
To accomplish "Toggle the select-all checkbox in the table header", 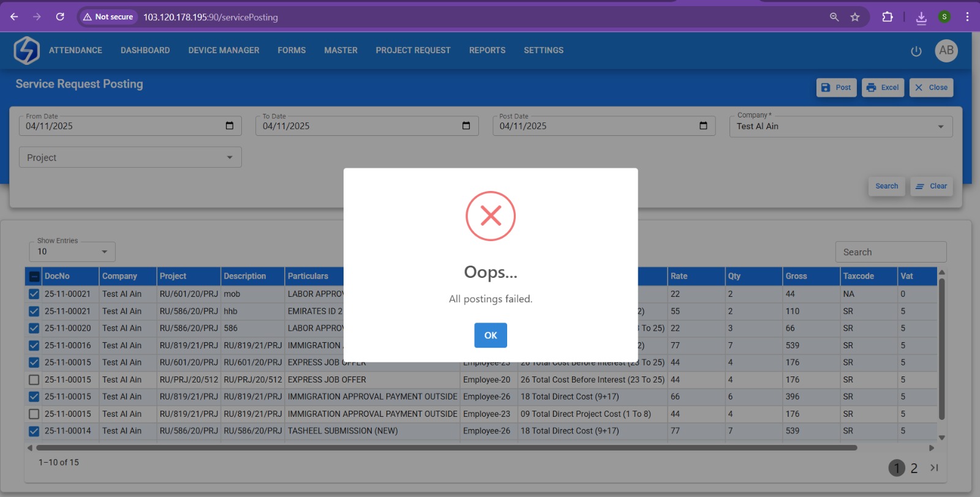I will coord(34,277).
